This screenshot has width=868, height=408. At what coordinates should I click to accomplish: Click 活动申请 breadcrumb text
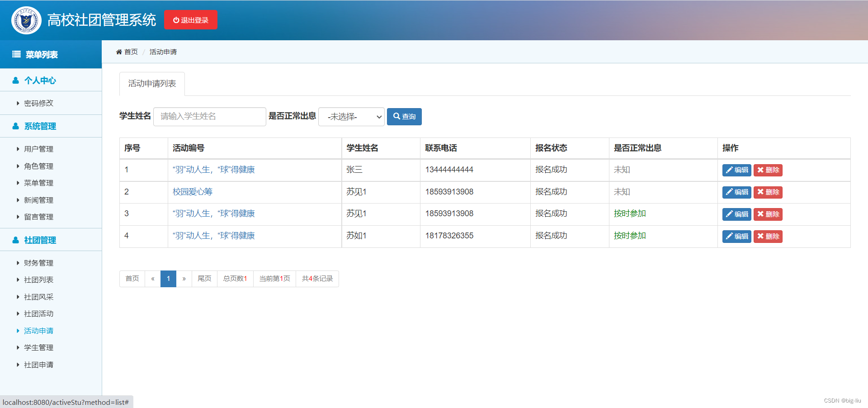pyautogui.click(x=163, y=52)
